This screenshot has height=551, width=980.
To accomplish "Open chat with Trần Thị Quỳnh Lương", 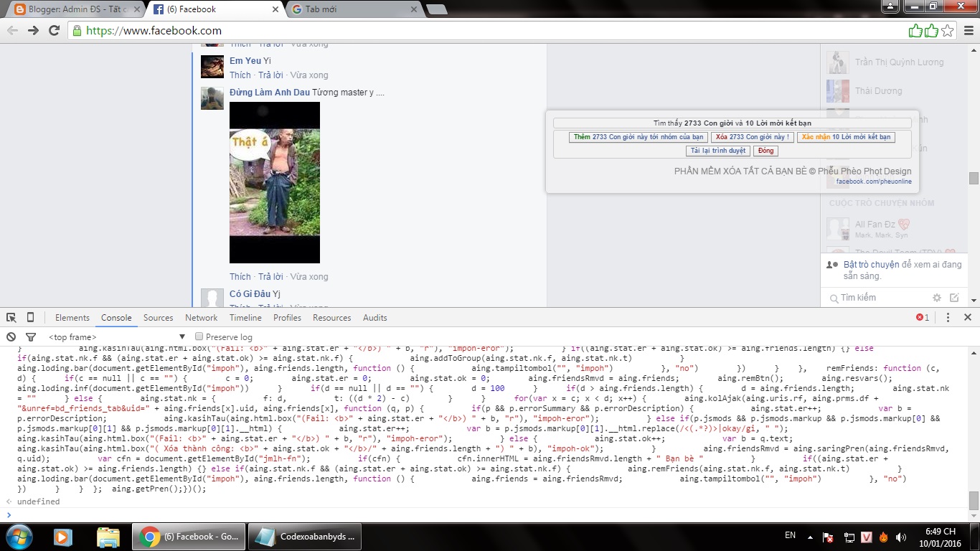I will point(893,62).
